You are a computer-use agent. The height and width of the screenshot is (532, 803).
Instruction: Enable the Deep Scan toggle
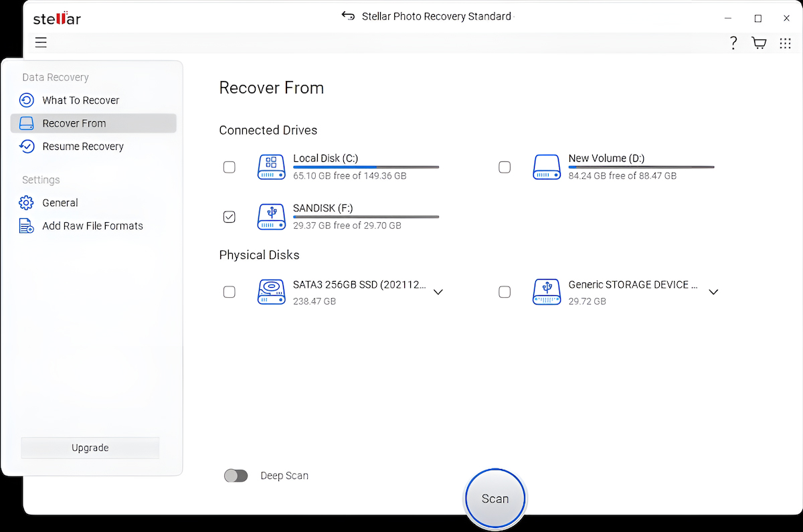[236, 475]
